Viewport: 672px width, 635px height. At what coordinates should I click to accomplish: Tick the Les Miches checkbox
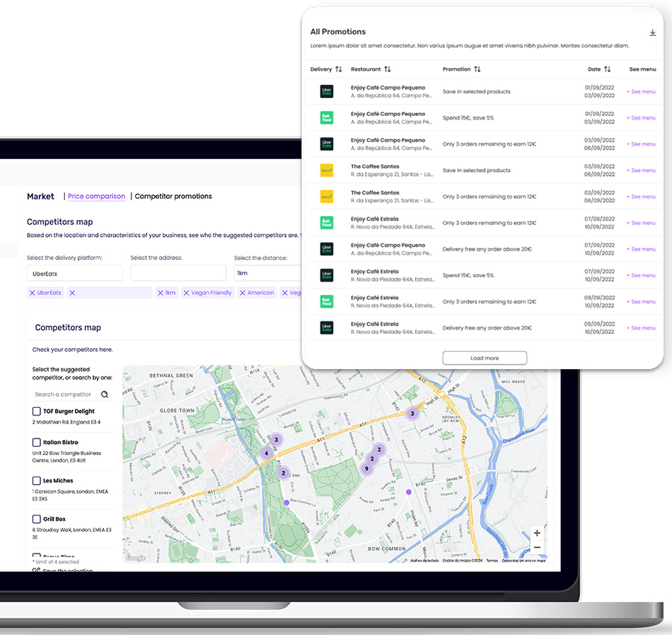click(37, 480)
